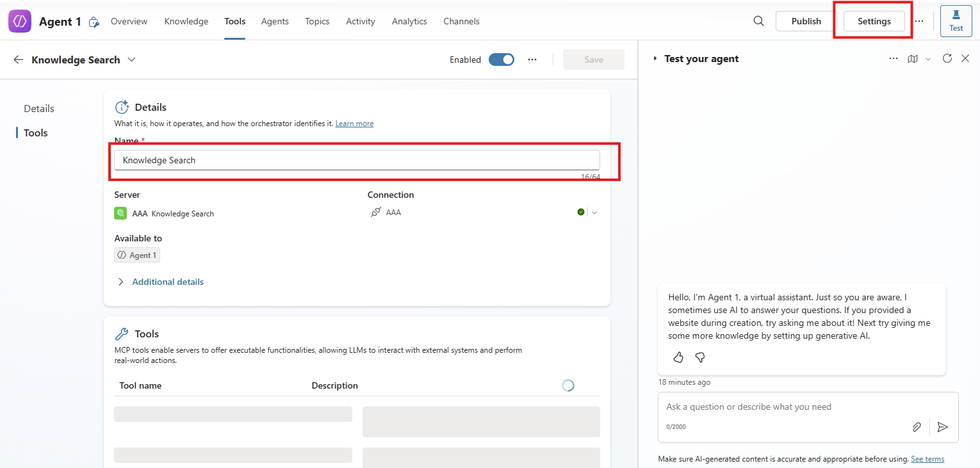This screenshot has width=980, height=468.
Task: Click the attachment paperclip icon
Action: (x=917, y=427)
